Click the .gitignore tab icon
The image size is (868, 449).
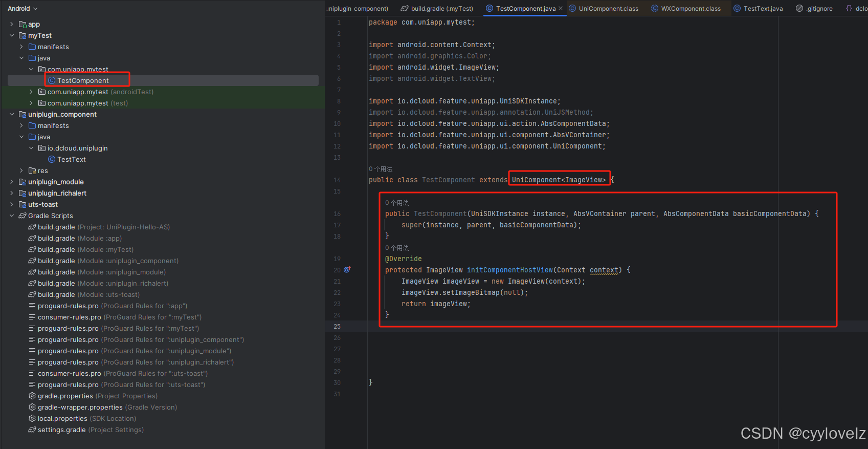pos(799,8)
